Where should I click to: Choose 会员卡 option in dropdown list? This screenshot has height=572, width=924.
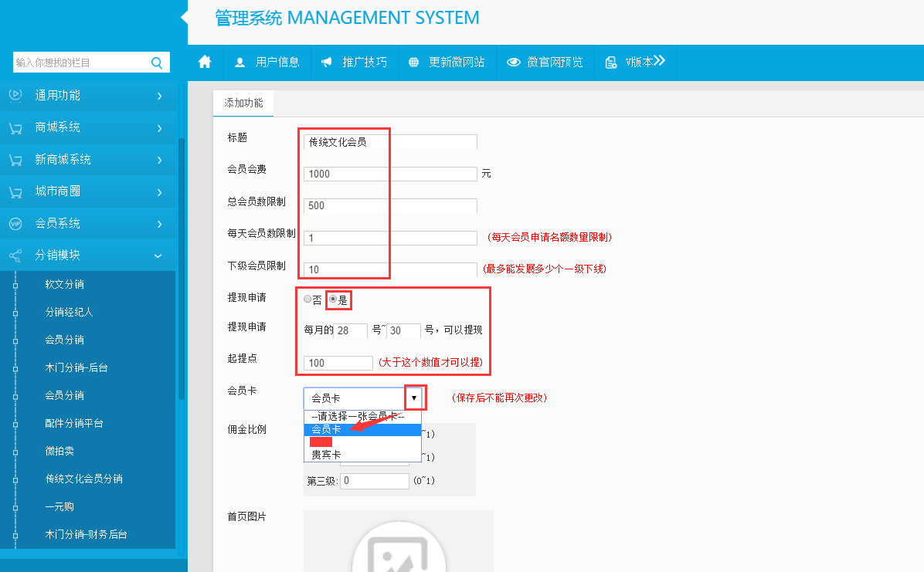362,429
